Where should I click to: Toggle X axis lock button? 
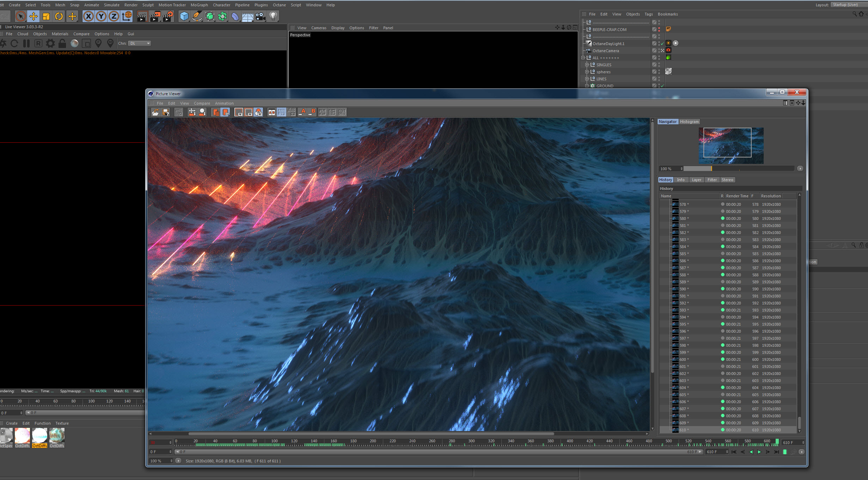pyautogui.click(x=88, y=16)
